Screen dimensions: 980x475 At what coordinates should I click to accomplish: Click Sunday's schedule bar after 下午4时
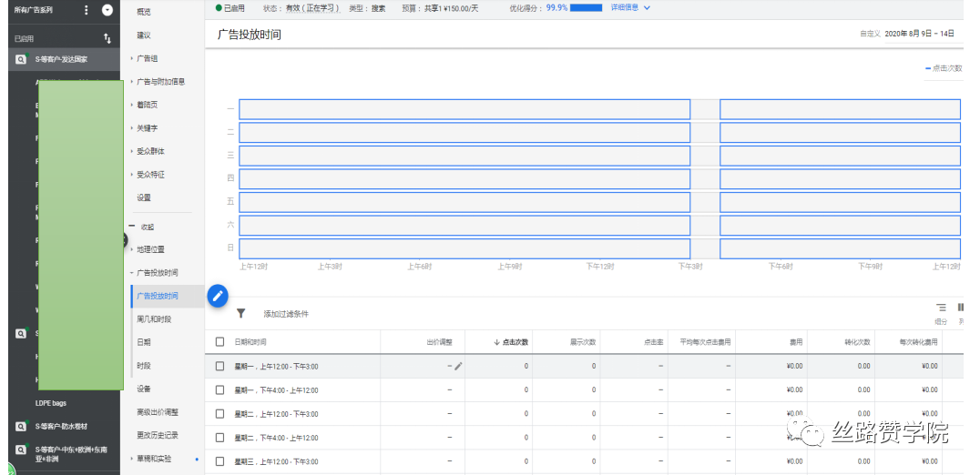coord(840,248)
